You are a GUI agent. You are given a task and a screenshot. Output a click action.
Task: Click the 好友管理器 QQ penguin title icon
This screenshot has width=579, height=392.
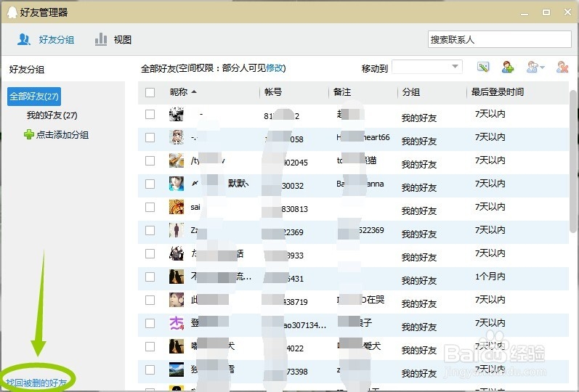click(x=12, y=12)
